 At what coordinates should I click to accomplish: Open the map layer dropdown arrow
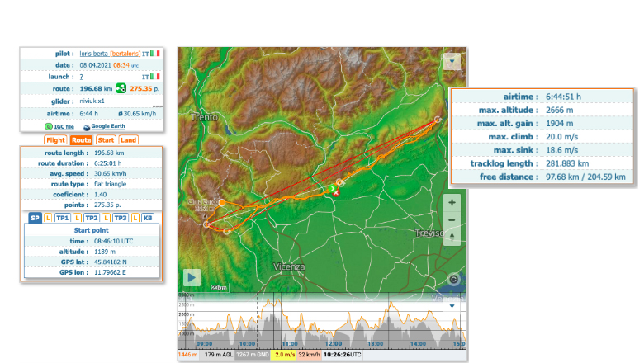451,61
